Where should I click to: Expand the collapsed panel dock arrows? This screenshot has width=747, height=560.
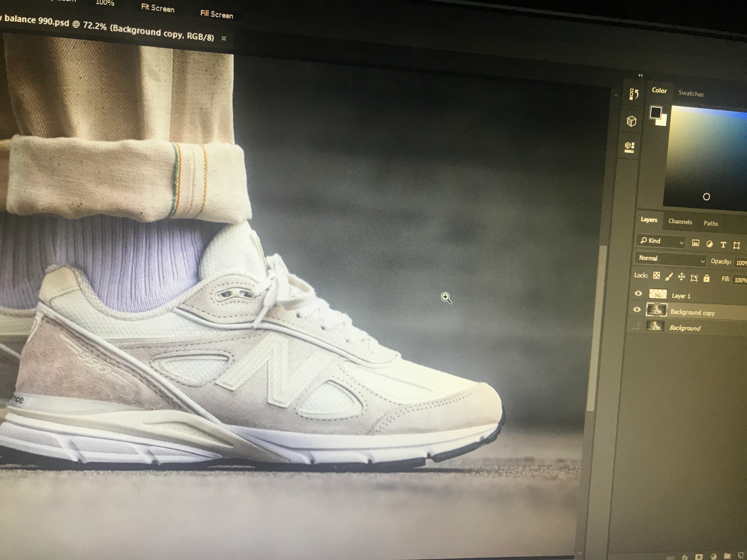click(x=640, y=75)
